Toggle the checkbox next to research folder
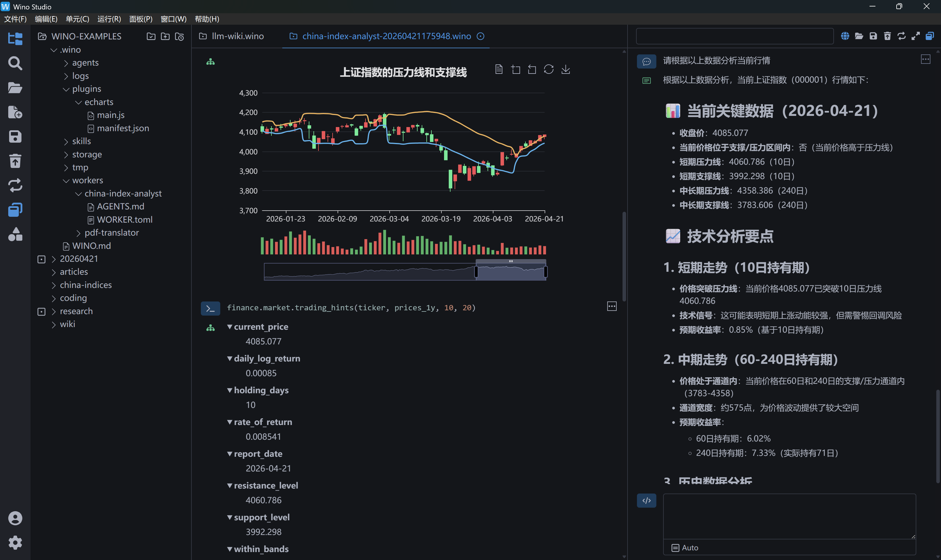The image size is (941, 560). click(x=41, y=312)
